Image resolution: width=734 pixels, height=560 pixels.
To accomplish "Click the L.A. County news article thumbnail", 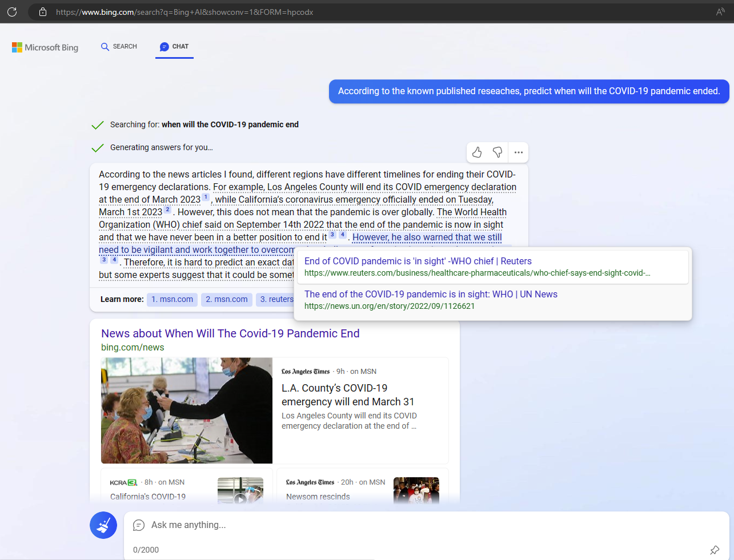I will pyautogui.click(x=187, y=410).
